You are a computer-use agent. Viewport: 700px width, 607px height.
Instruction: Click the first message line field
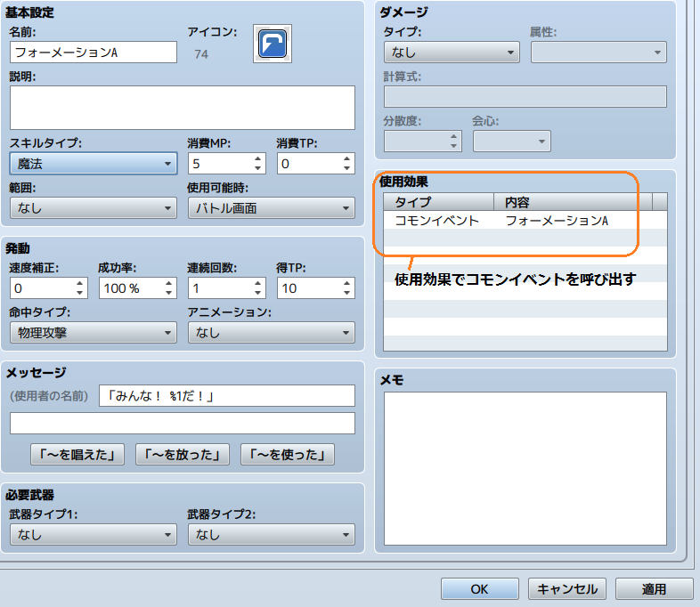pos(227,395)
